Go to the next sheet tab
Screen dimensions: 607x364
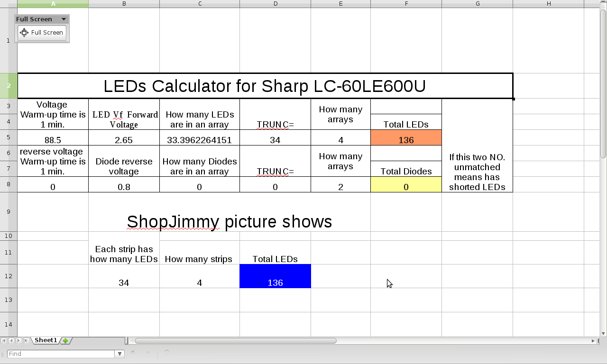19,341
